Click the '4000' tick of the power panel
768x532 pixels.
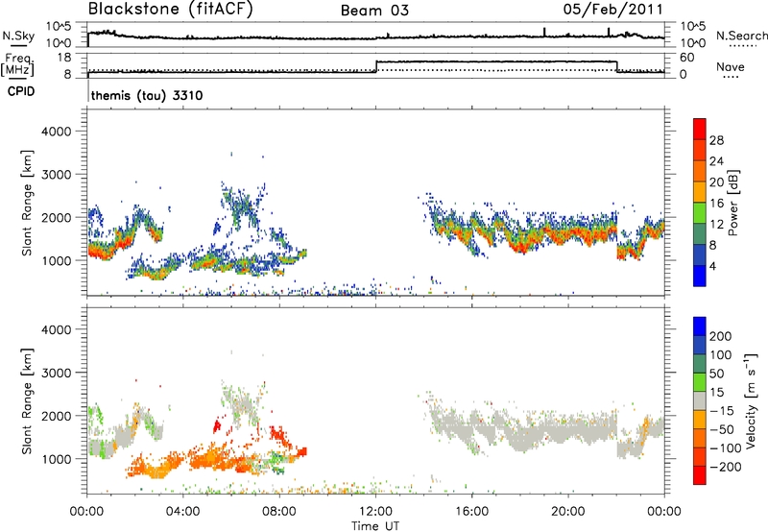[56, 132]
